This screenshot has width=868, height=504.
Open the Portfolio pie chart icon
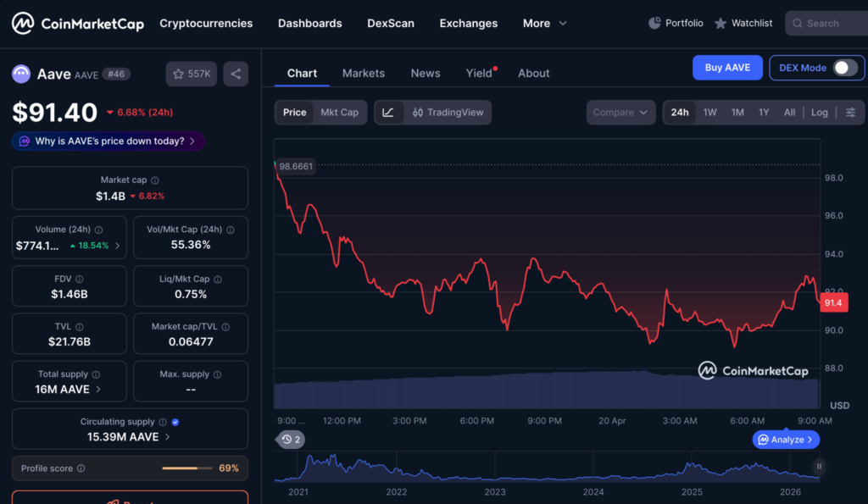[x=654, y=23]
